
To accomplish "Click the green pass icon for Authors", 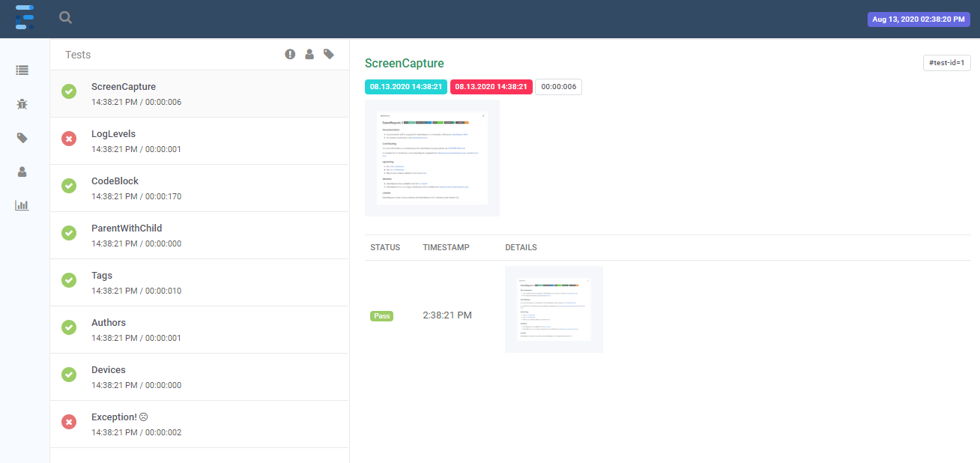I will 69,327.
